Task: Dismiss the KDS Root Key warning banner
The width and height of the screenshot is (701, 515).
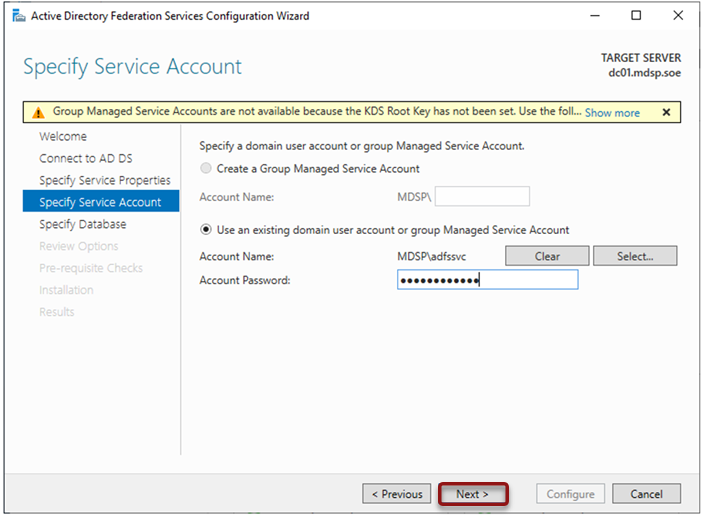Action: tap(666, 112)
